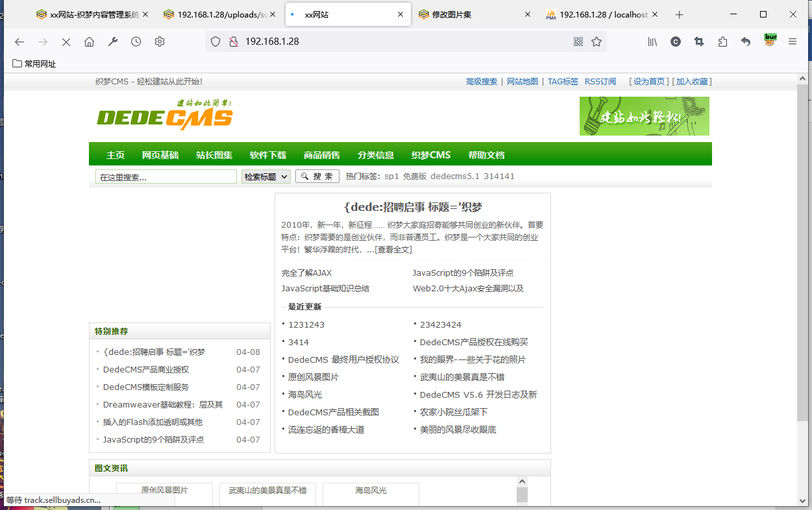Take a screenshot with the crop icon
Viewport: 812px width, 510px height.
pyautogui.click(x=699, y=42)
